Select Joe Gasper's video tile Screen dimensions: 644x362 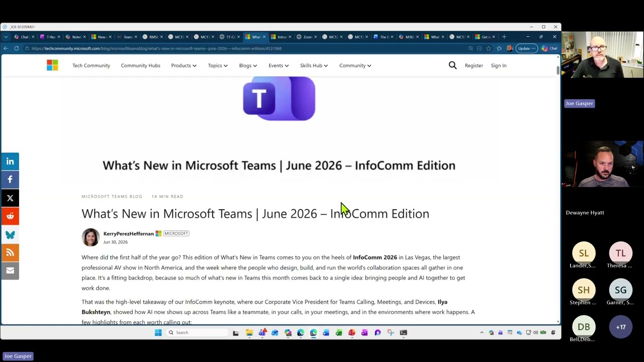(x=602, y=56)
